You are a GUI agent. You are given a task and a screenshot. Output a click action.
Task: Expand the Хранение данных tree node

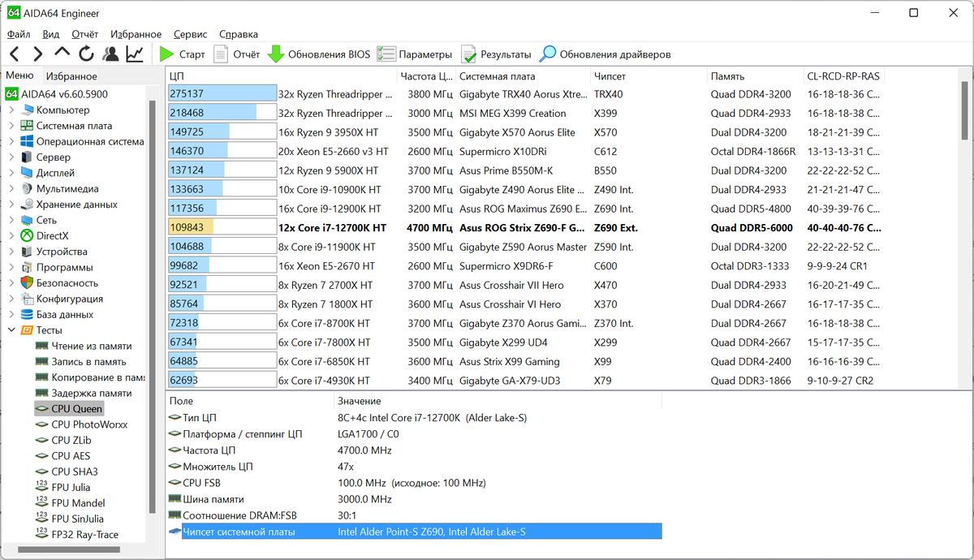point(11,205)
